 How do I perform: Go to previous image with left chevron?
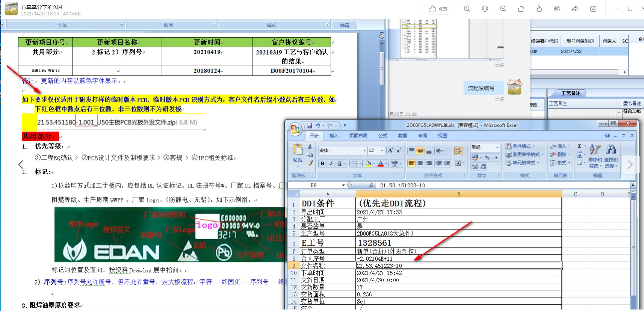21,164
